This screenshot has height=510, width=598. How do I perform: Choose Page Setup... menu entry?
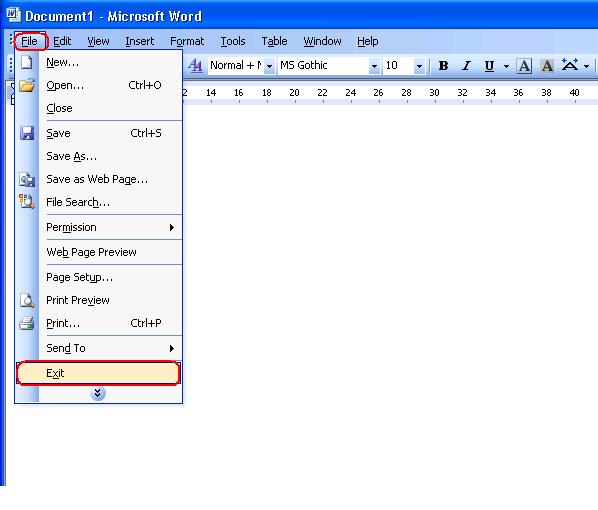99,277
